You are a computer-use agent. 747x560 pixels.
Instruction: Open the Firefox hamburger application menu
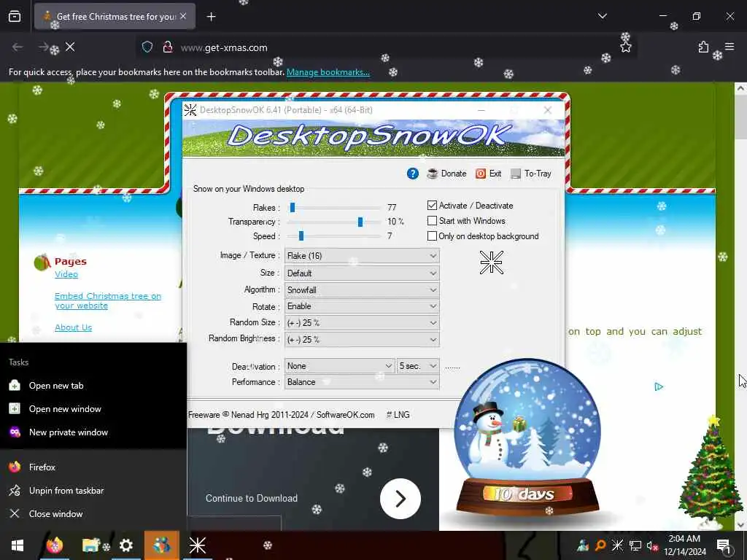point(729,47)
